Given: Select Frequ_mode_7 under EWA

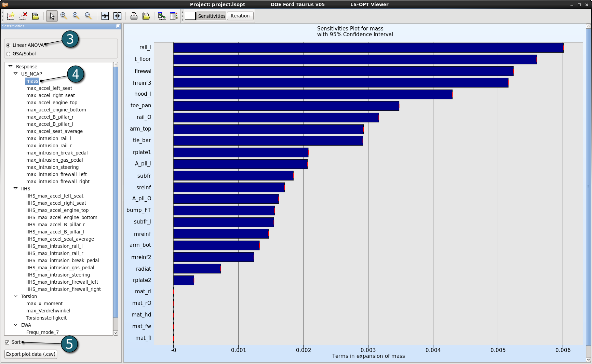Looking at the screenshot, I should (x=42, y=332).
